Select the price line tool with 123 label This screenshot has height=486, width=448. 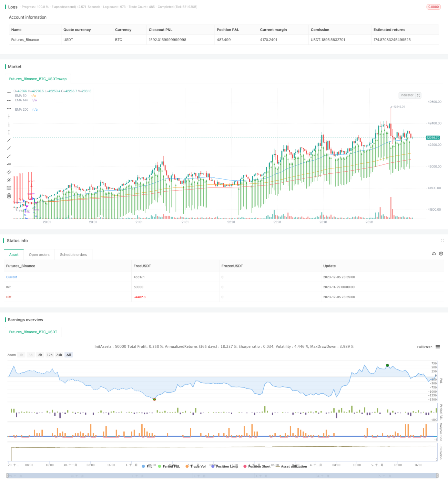pos(9,164)
